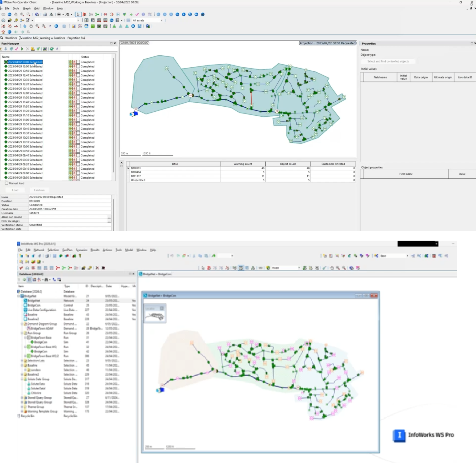Select the Pan hand tool on the toolbar
Screen dimensions: 476x463
coord(15,15)
